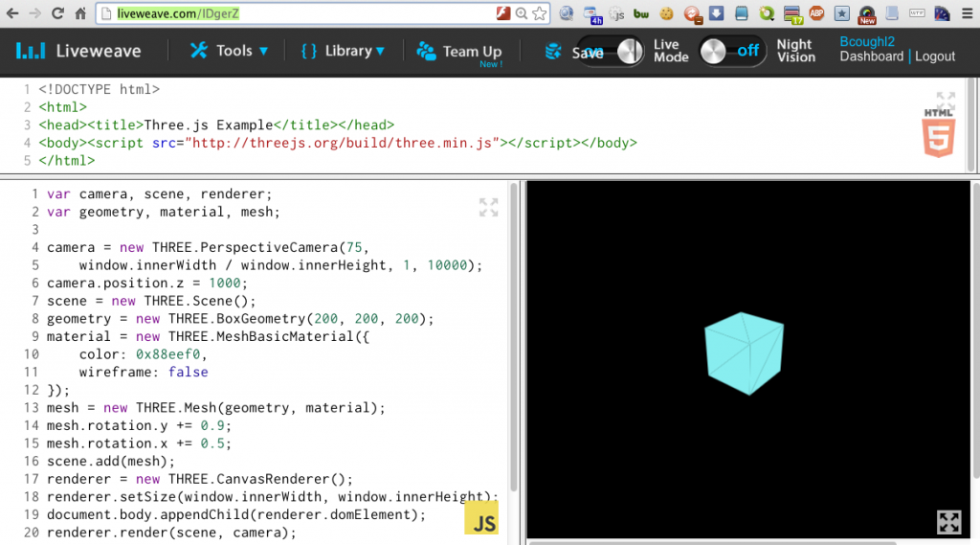Viewport: 980px width, 545px height.
Task: Click the '<!DOCTYPE html>' line
Action: click(x=100, y=89)
